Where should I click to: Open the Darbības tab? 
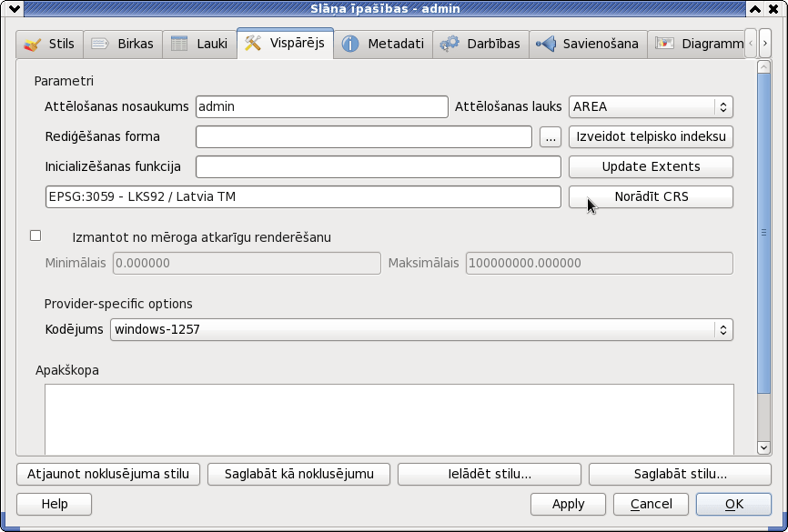coord(480,45)
